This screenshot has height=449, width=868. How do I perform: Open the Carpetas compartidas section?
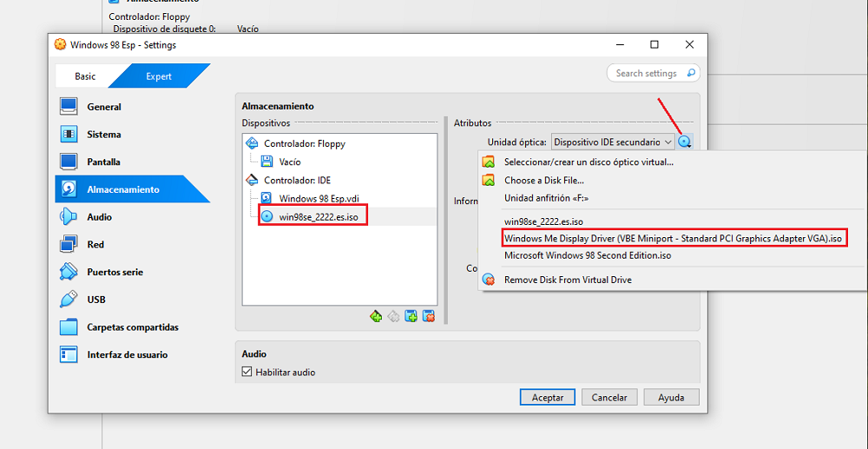click(133, 327)
